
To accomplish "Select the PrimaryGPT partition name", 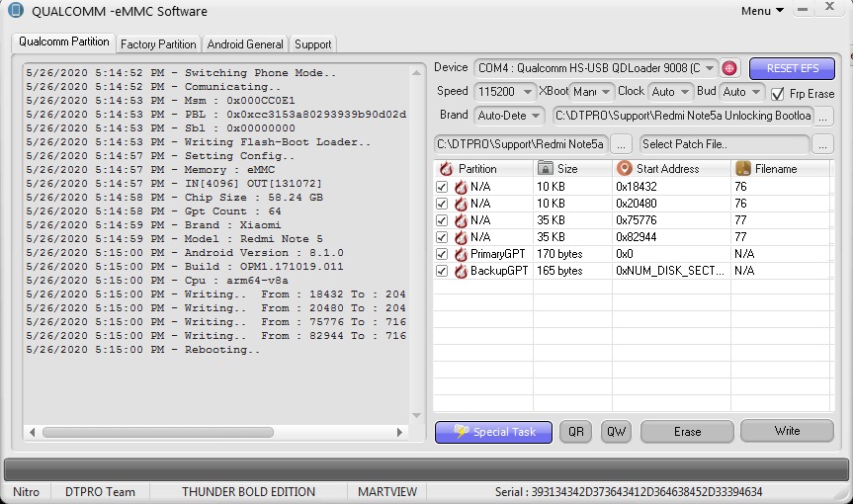I will coord(498,254).
